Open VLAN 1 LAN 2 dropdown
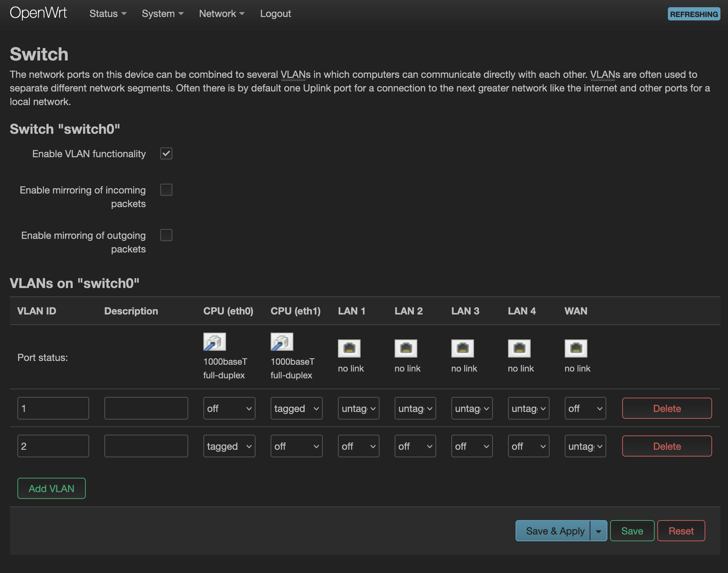728x573 pixels. 415,408
